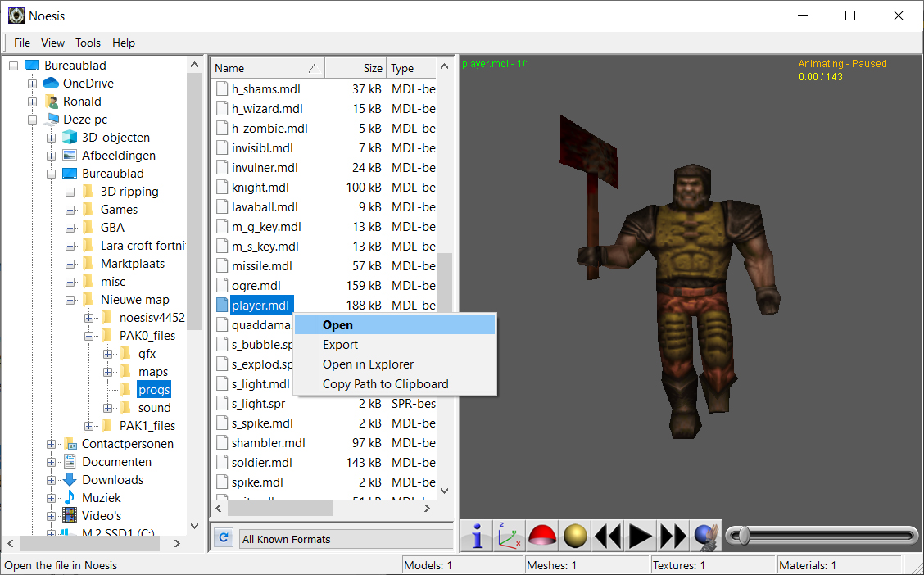Skip forward with the fast-forward icon
This screenshot has width=924, height=575.
[673, 536]
